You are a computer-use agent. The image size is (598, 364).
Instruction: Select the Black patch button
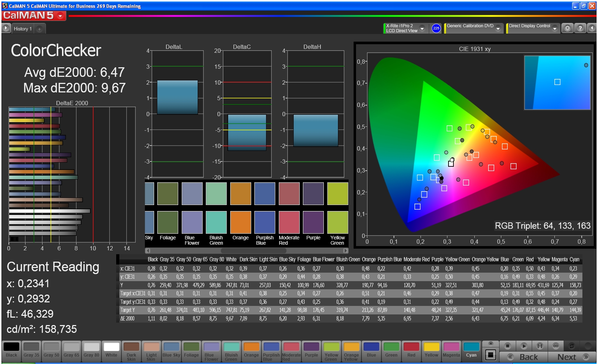point(11,351)
